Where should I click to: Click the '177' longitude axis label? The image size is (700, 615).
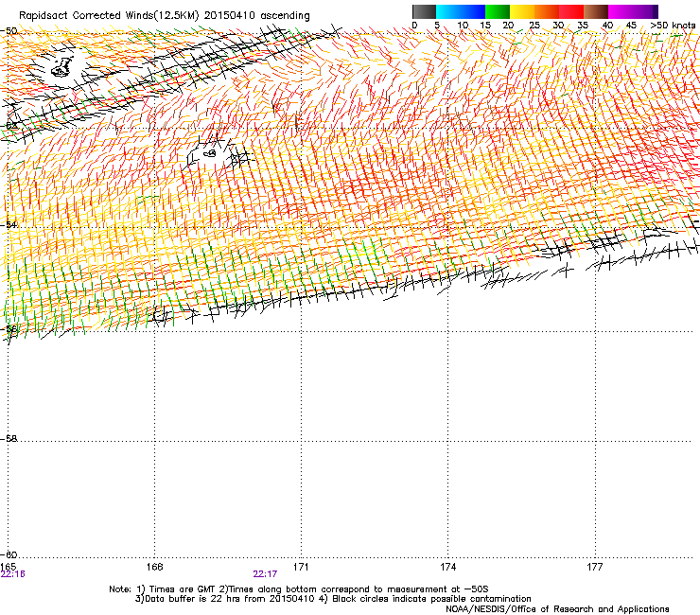pyautogui.click(x=595, y=567)
